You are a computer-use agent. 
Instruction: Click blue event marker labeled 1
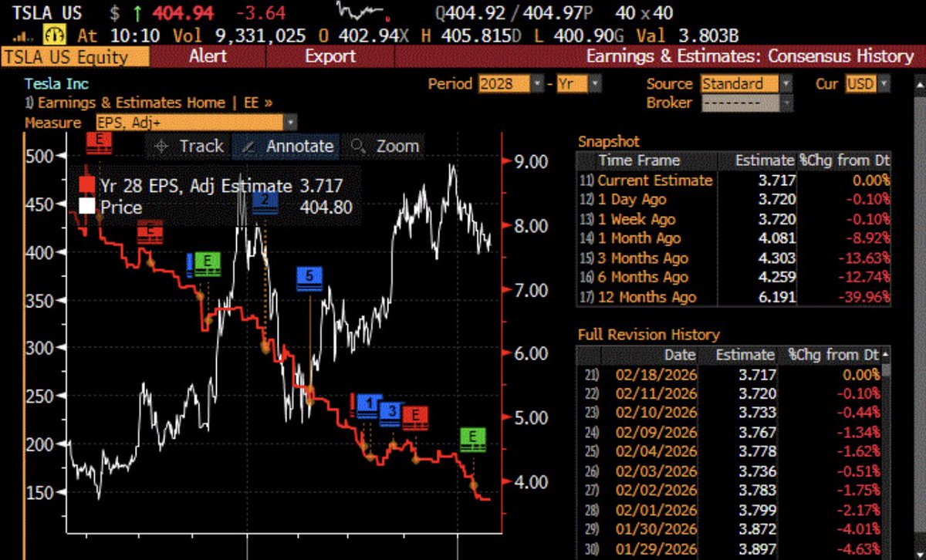[x=370, y=407]
